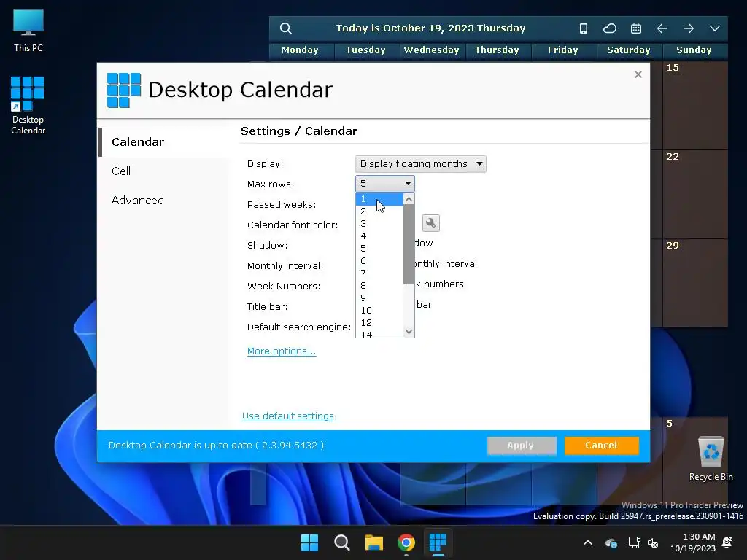Click the Monday column header
Viewport: 747px width, 560px height.
[x=300, y=50]
